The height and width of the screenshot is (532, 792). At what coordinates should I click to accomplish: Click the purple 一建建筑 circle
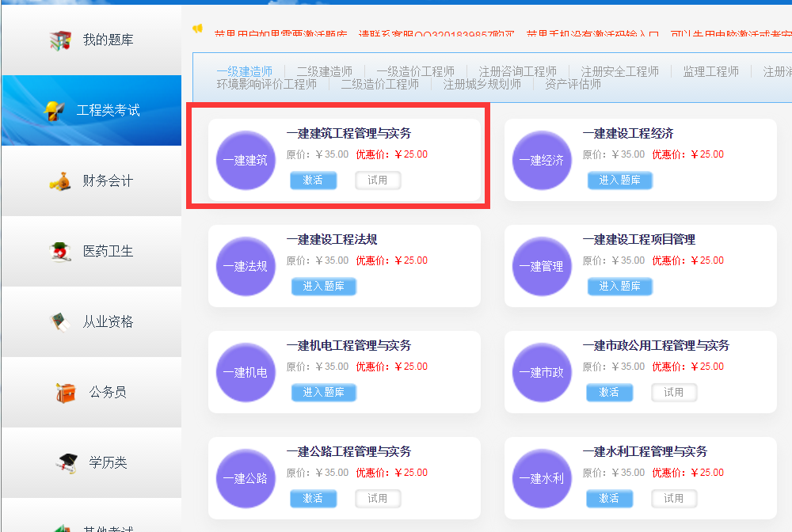[x=245, y=161]
